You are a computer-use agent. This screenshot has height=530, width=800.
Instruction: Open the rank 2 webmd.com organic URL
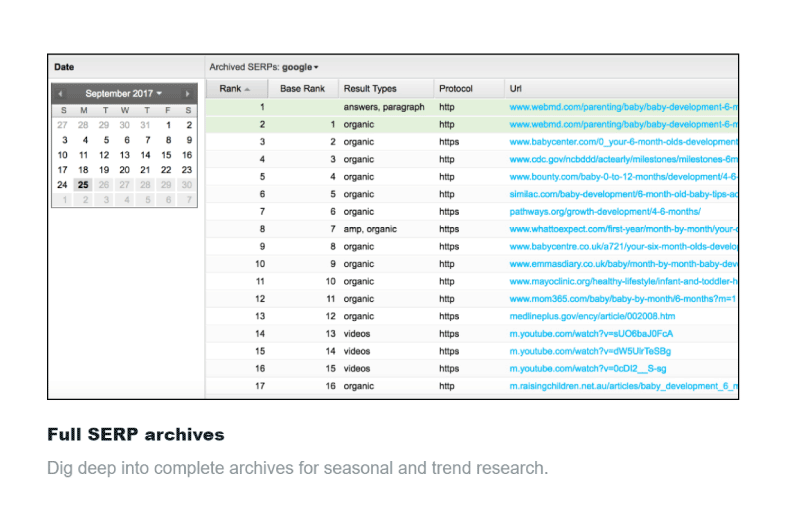(623, 124)
